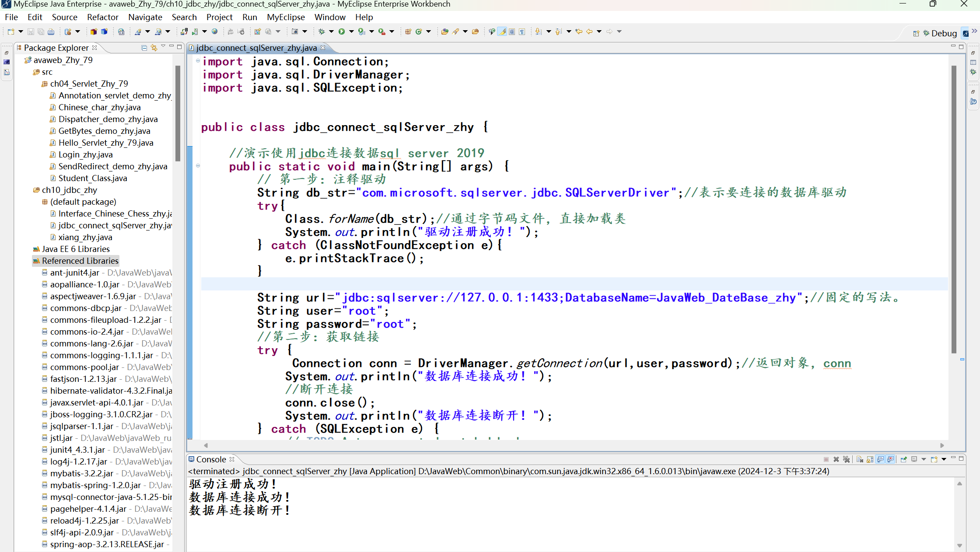
Task: Minimize the editor area
Action: tap(953, 46)
